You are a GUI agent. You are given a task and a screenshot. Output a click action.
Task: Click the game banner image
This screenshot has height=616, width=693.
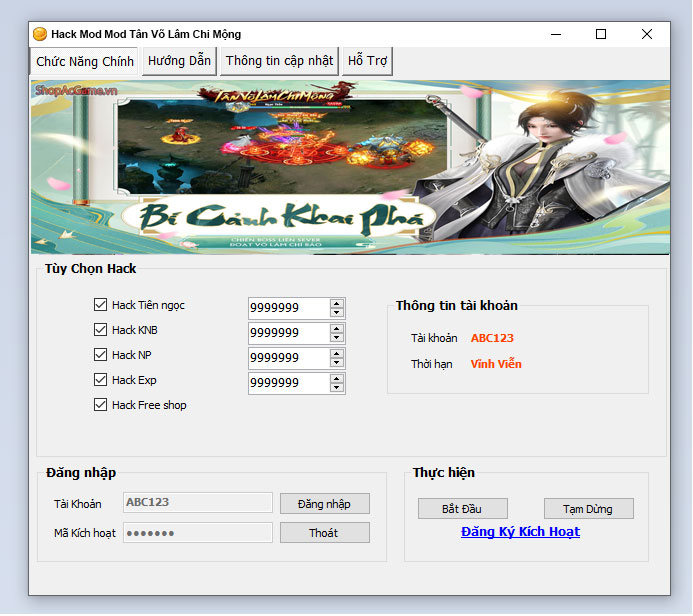[x=350, y=167]
